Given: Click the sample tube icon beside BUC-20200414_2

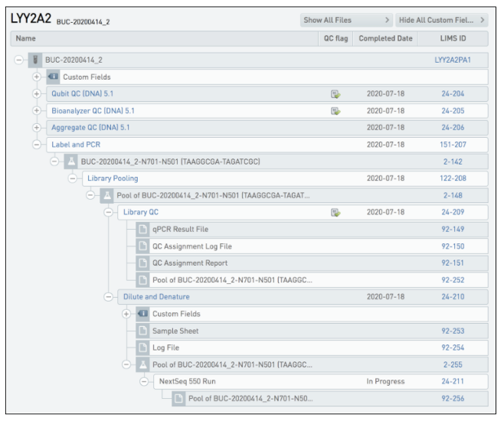Looking at the screenshot, I should click(x=35, y=60).
